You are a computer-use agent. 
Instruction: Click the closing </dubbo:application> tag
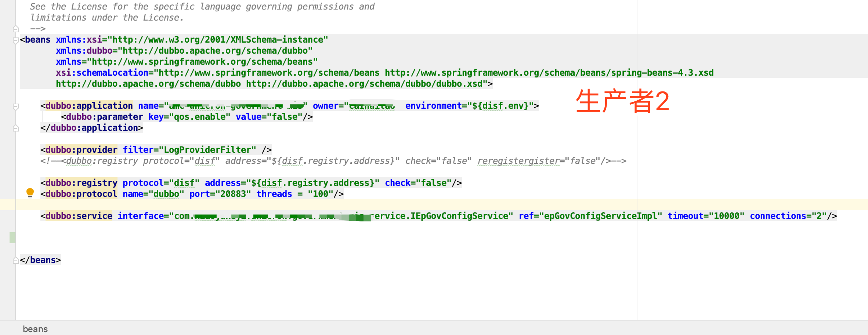92,128
